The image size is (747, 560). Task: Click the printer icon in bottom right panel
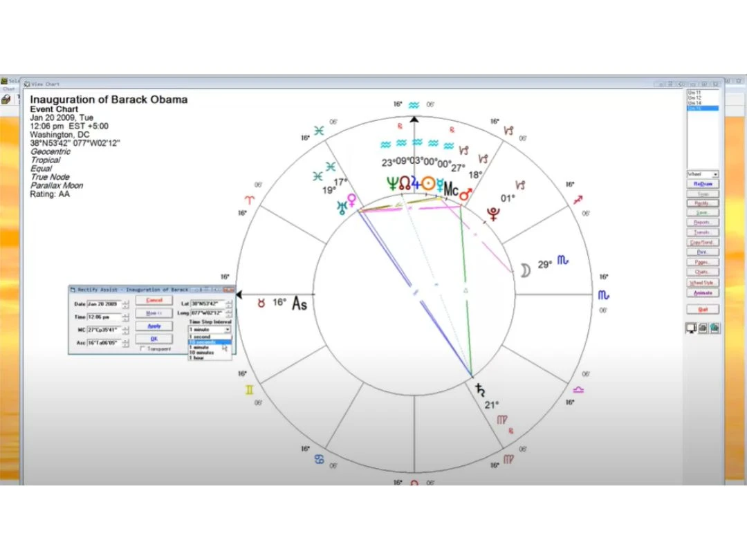703,328
